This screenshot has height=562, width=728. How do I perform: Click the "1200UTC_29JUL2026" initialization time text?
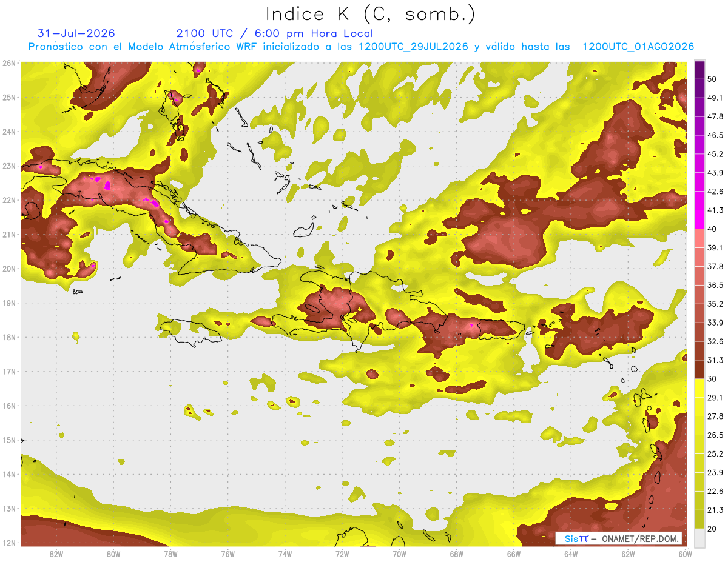(x=413, y=47)
